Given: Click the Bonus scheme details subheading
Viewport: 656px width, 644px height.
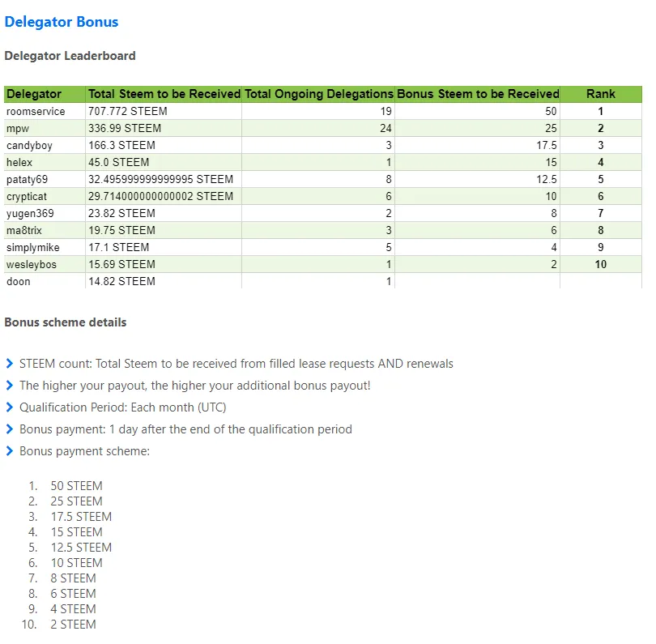Looking at the screenshot, I should pos(66,322).
